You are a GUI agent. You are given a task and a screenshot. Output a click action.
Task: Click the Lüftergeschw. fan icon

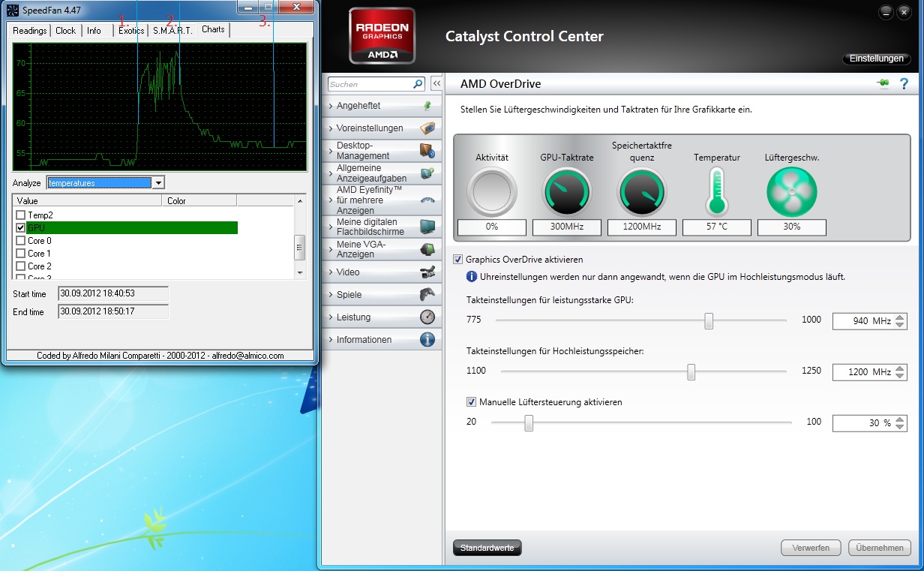point(791,192)
